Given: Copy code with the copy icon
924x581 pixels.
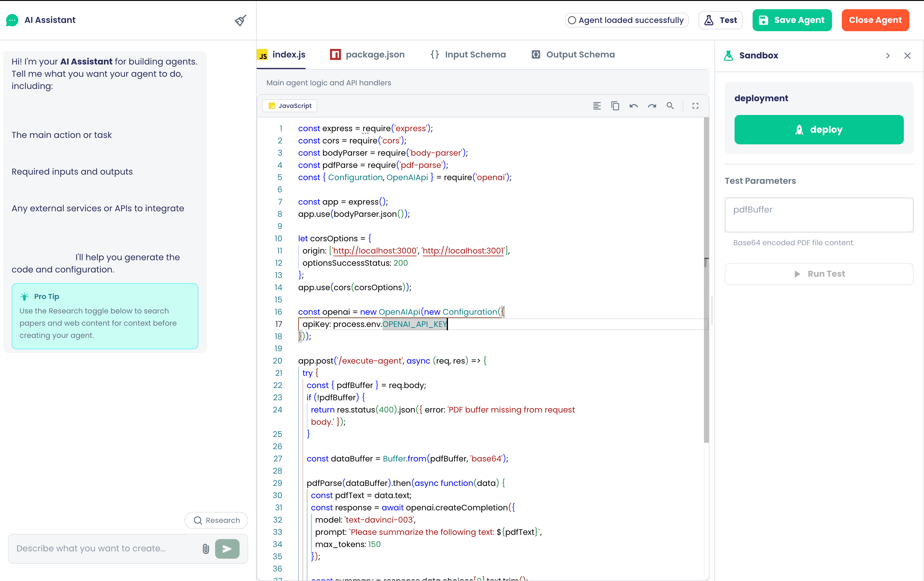Looking at the screenshot, I should point(615,105).
